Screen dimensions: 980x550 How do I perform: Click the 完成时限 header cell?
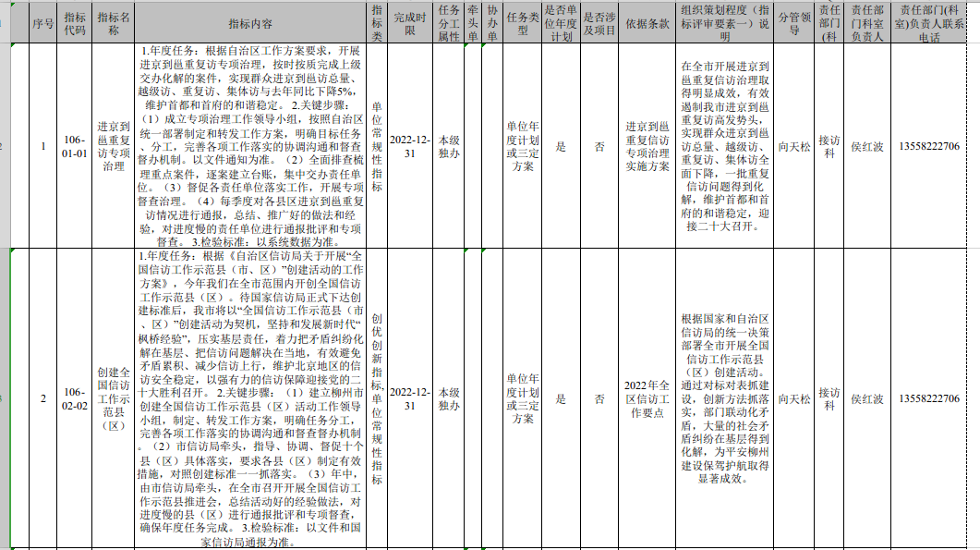[x=410, y=23]
